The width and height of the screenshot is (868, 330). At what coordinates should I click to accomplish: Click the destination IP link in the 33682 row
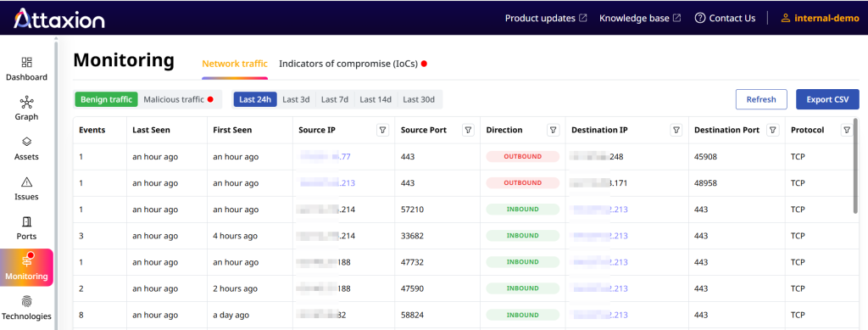600,236
